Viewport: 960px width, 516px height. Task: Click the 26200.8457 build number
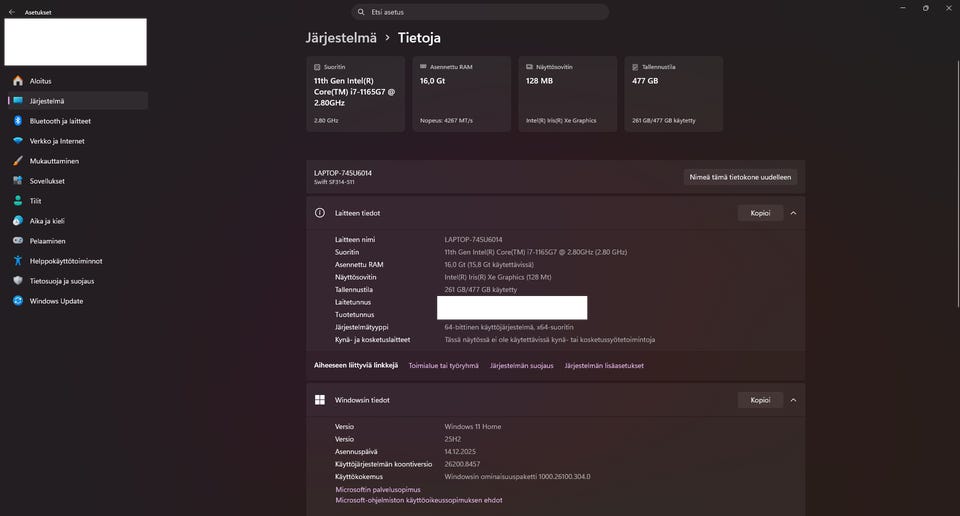pos(462,464)
